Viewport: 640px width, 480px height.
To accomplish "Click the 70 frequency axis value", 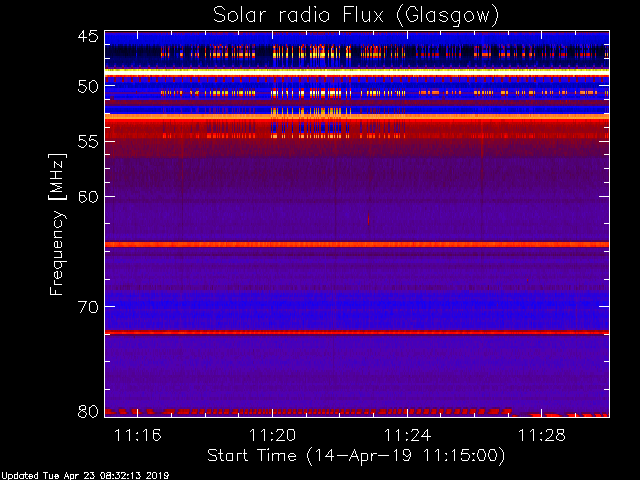I will [88, 307].
